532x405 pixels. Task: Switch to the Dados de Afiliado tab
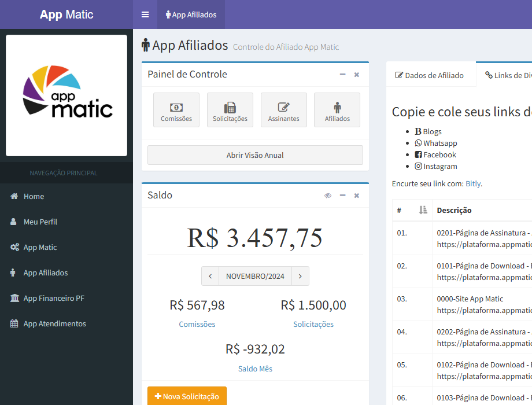[x=430, y=75]
